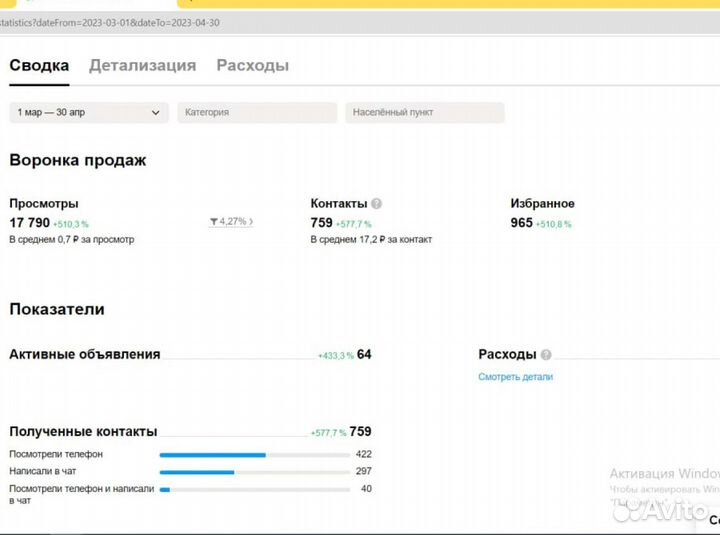Click the funnel icon before 4,27%
Screen dimensions: 720x535
tap(214, 222)
